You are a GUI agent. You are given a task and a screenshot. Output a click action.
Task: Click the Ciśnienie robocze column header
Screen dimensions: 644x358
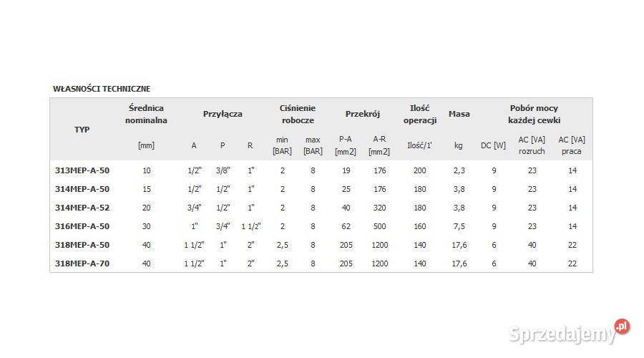click(x=298, y=115)
